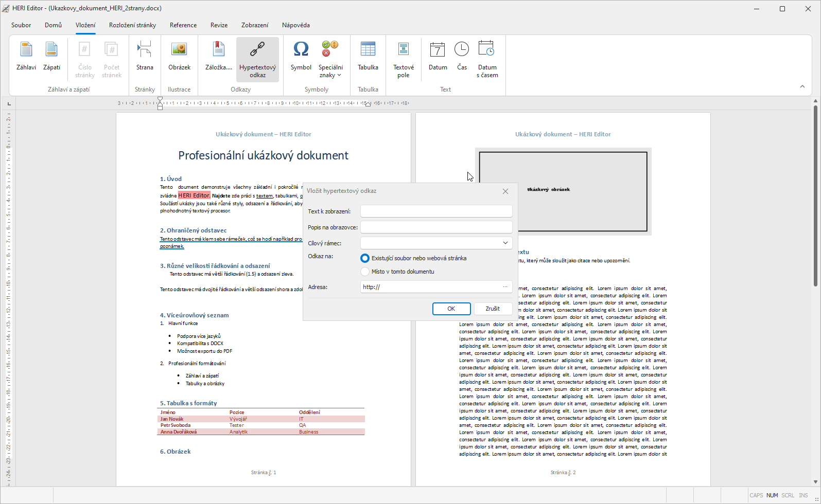This screenshot has height=504, width=821.
Task: Select Existující soubor nebo webová stránka option
Action: point(365,258)
